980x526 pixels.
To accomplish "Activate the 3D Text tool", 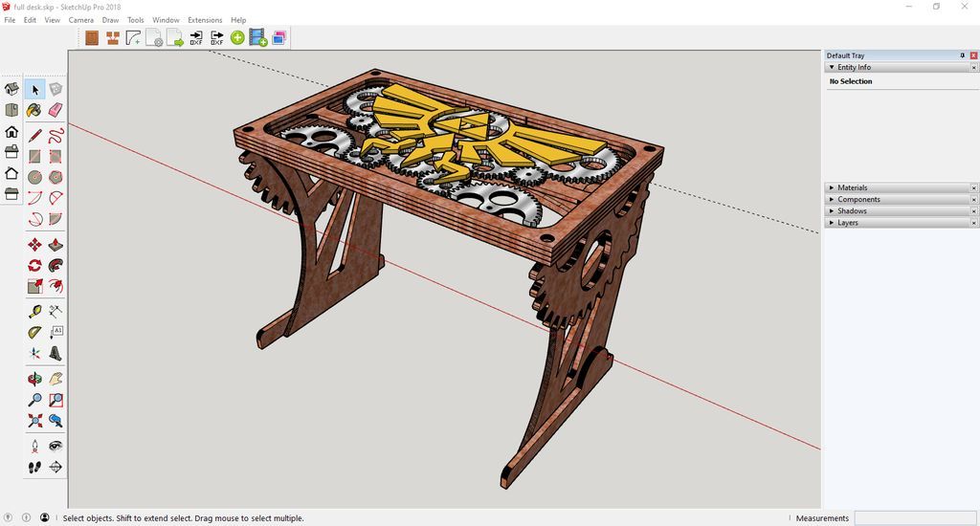I will pos(56,353).
